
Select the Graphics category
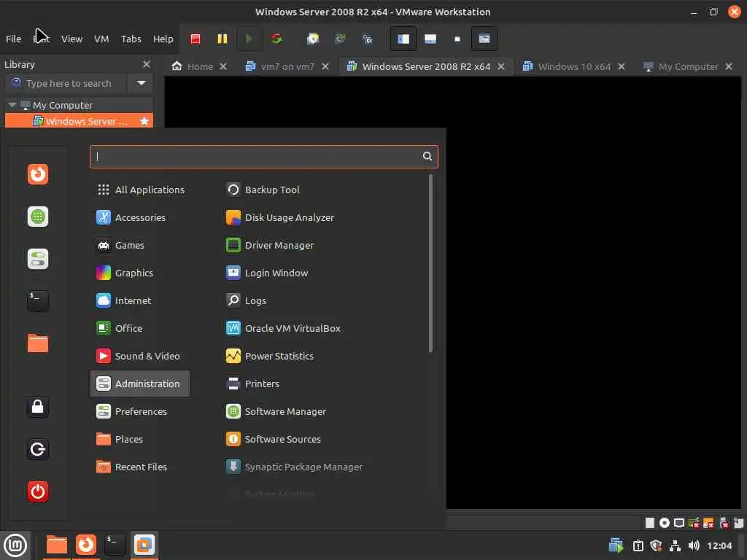pos(140,273)
